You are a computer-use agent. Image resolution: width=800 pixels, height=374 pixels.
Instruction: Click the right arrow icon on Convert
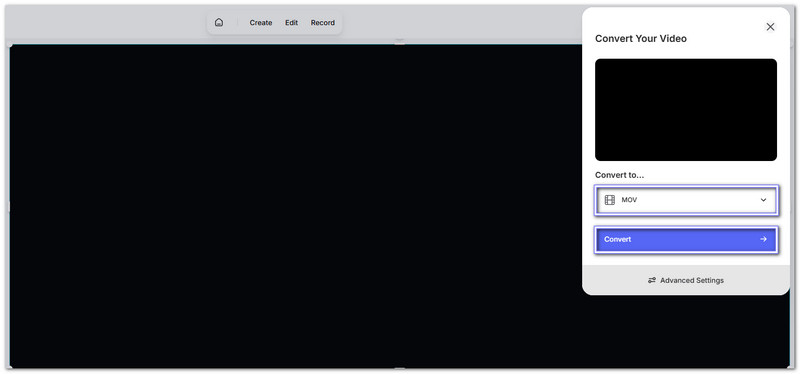(x=763, y=239)
